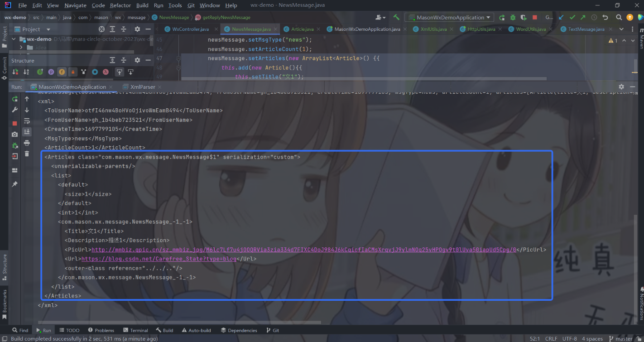Toggle Sort Alphabetically in Structure
The image size is (644, 342).
(x=26, y=72)
